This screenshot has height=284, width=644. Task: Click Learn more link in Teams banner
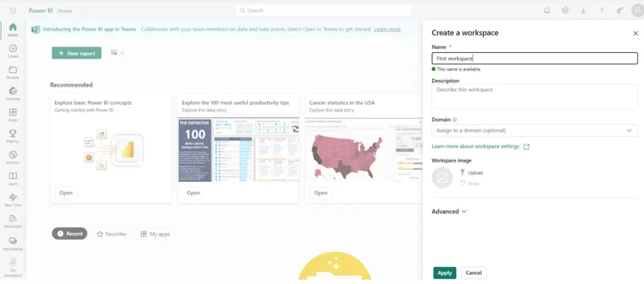click(387, 29)
